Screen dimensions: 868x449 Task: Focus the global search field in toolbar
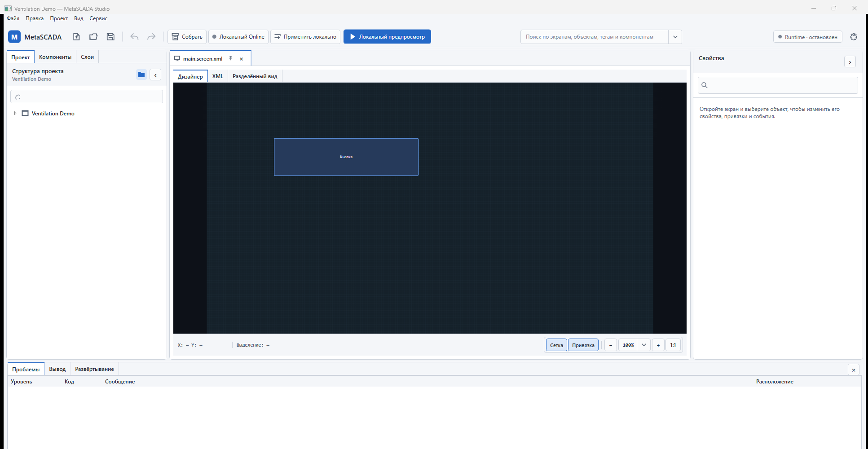click(x=595, y=37)
